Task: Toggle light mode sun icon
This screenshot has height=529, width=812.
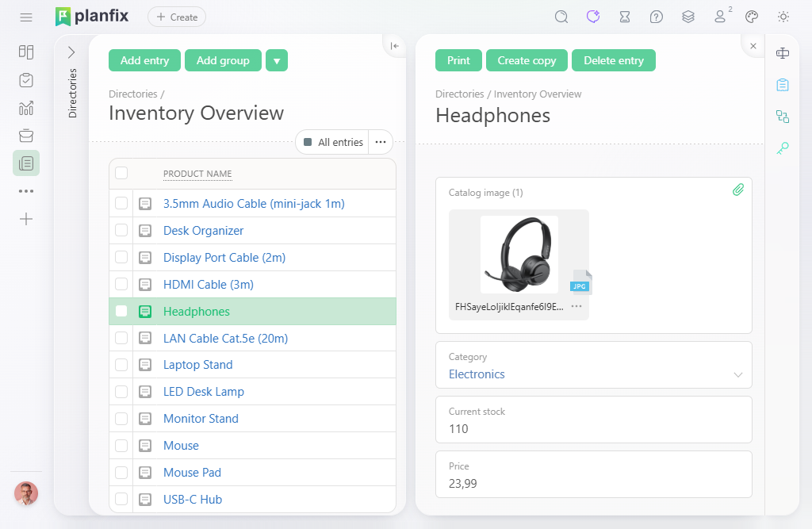Action: point(783,17)
